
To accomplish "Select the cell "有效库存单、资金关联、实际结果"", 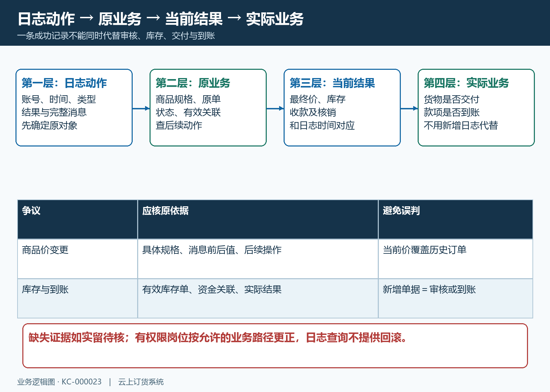I will (x=258, y=298).
